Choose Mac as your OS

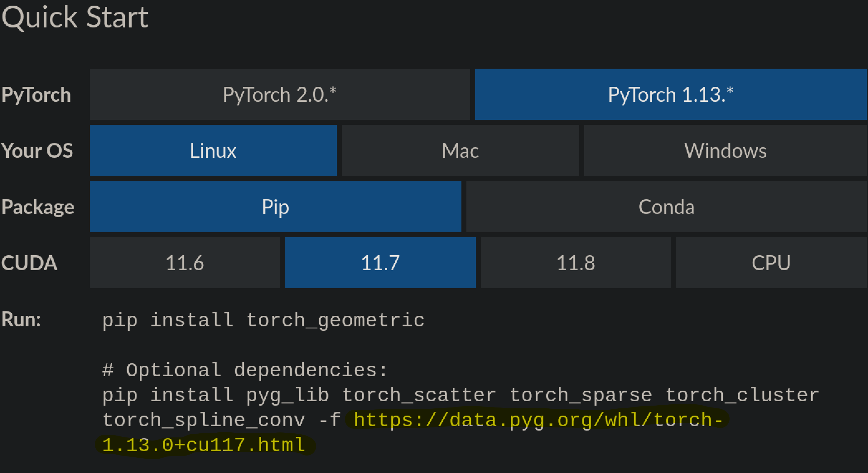pos(460,150)
